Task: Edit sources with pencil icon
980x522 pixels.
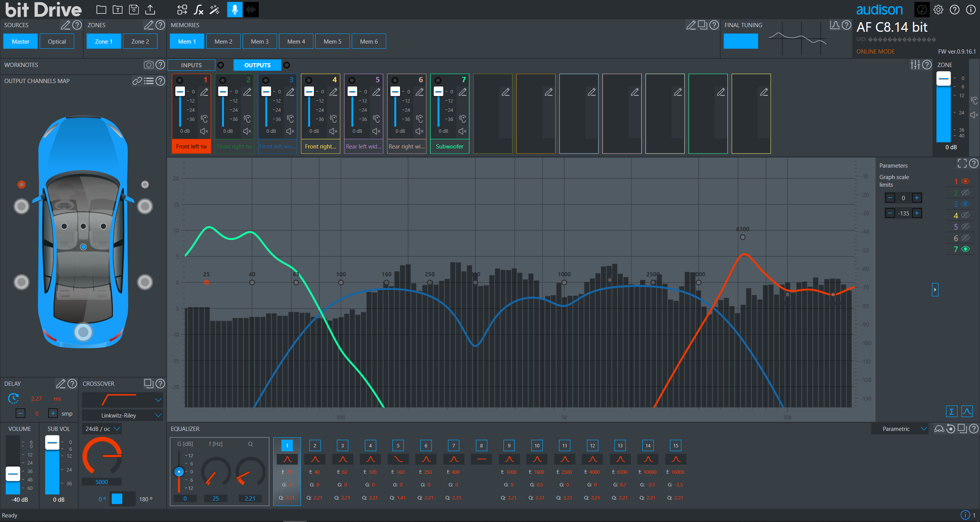Action: pyautogui.click(x=66, y=25)
